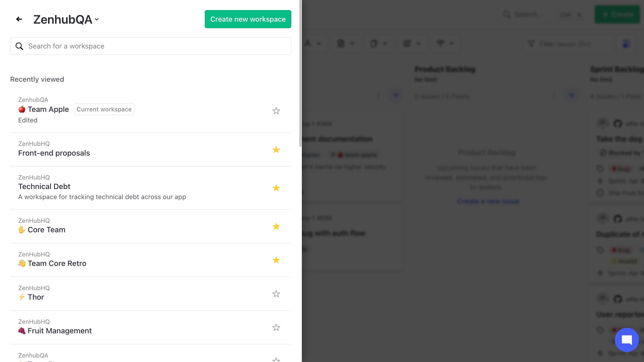Click the Edited label under Team Apple
644x362 pixels.
pos(28,120)
